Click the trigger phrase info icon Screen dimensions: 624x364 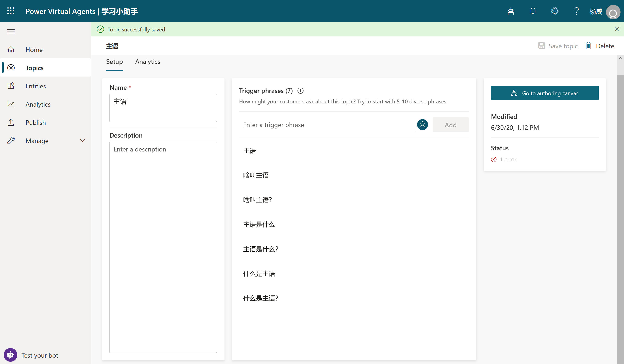coord(300,91)
